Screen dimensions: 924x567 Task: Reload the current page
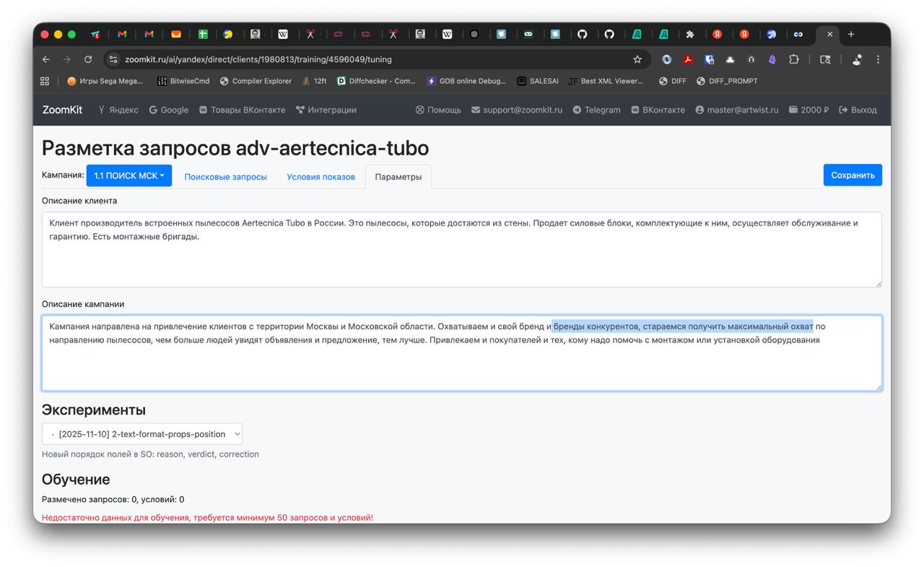coord(88,59)
